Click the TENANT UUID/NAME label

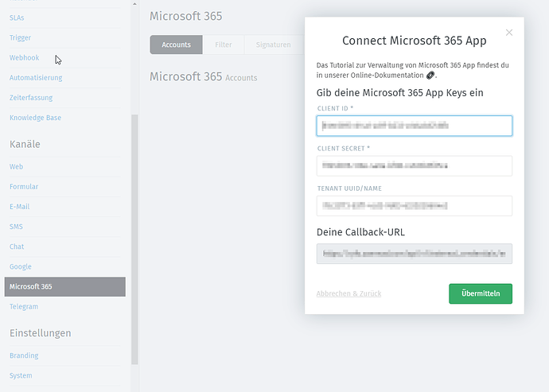coord(349,188)
